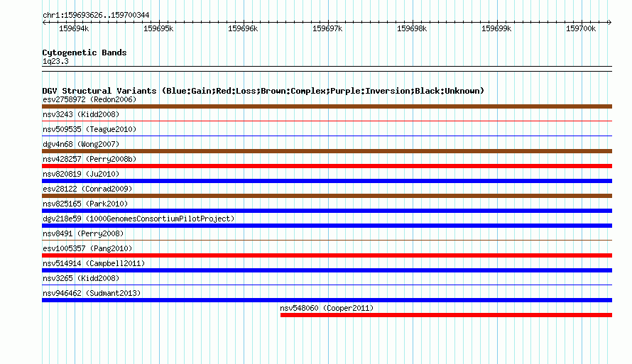632x364 pixels.
Task: Click the blue bar under nsv946462
Action: pyautogui.click(x=327, y=300)
